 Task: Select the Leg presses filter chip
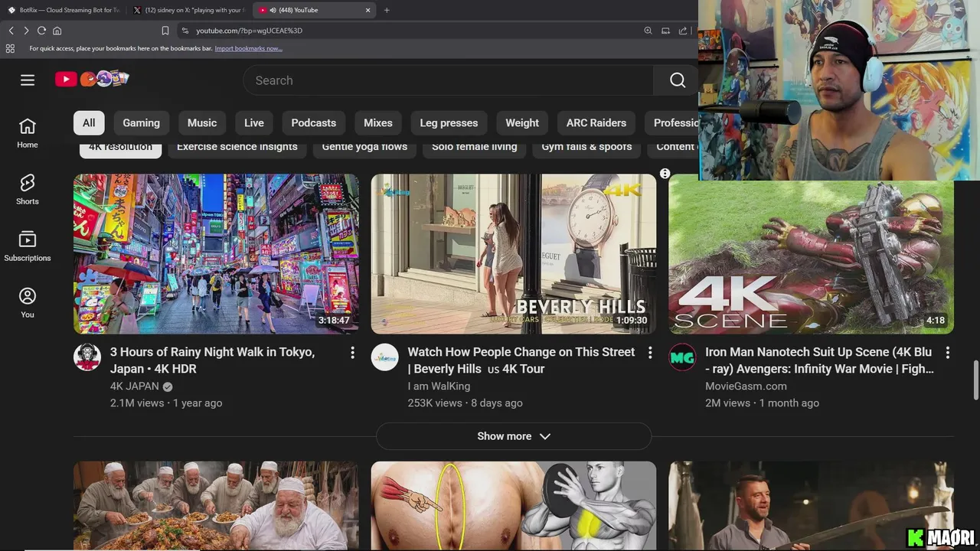tap(449, 122)
